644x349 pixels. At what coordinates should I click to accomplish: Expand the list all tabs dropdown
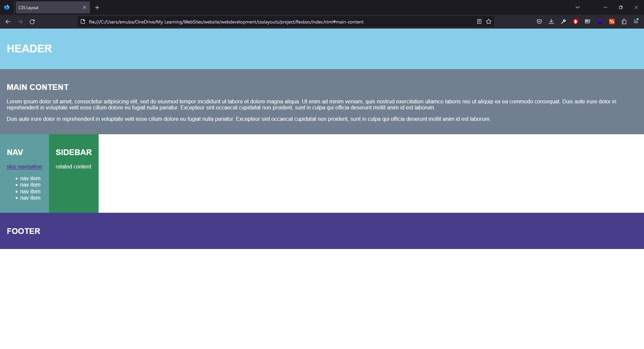[x=578, y=7]
